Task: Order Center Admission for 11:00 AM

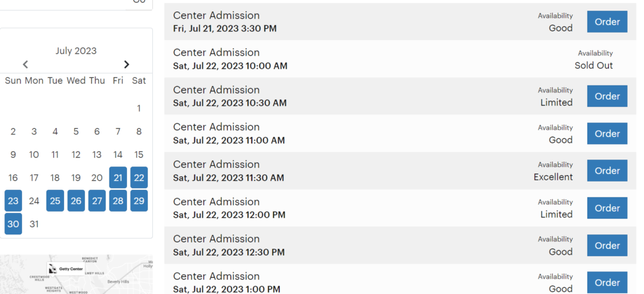Action: [x=607, y=134]
